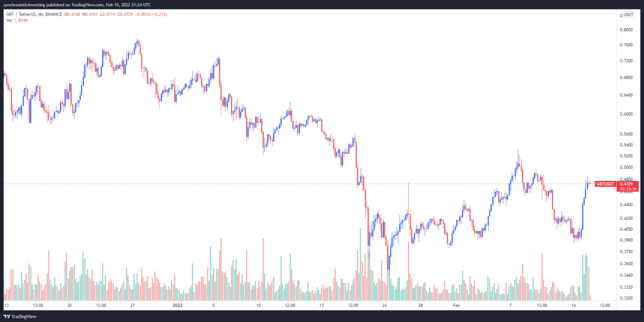
Task: Click the 0.8000 price scale level
Action: tap(627, 30)
